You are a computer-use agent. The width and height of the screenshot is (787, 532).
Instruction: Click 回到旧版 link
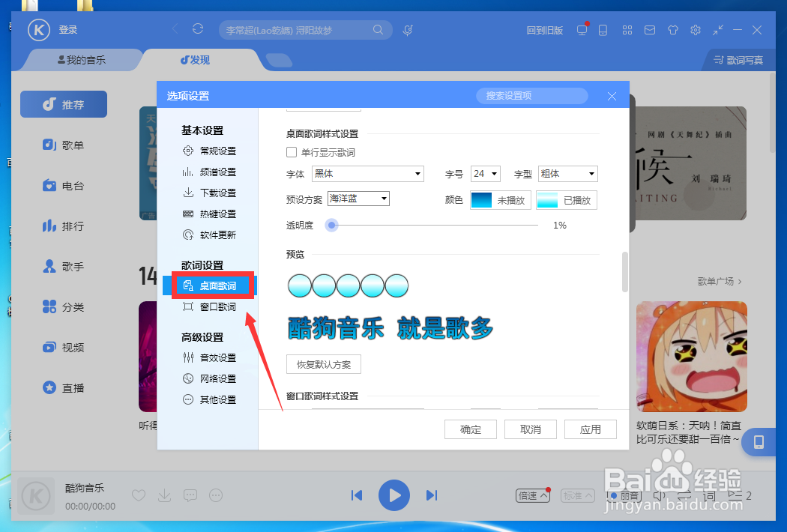545,31
